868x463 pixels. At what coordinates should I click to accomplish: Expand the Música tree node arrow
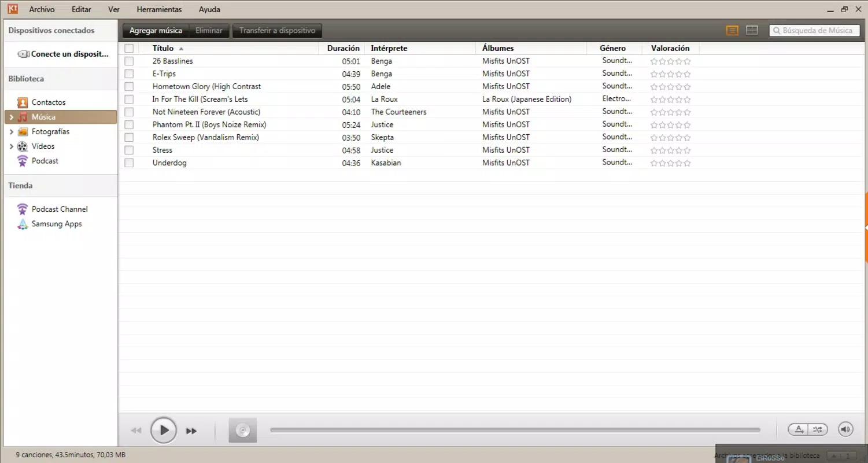click(11, 117)
